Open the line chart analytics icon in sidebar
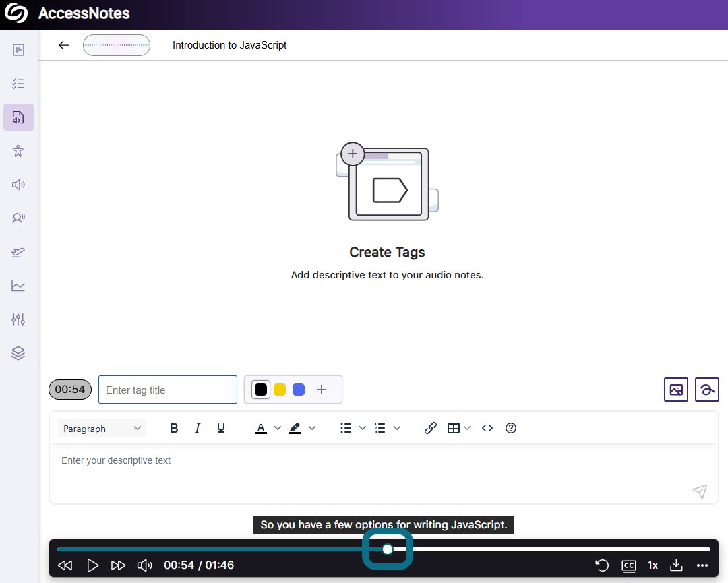 click(x=19, y=286)
